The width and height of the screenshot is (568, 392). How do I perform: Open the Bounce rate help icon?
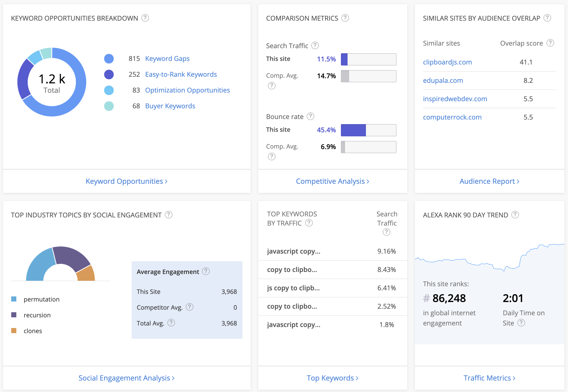(x=311, y=116)
